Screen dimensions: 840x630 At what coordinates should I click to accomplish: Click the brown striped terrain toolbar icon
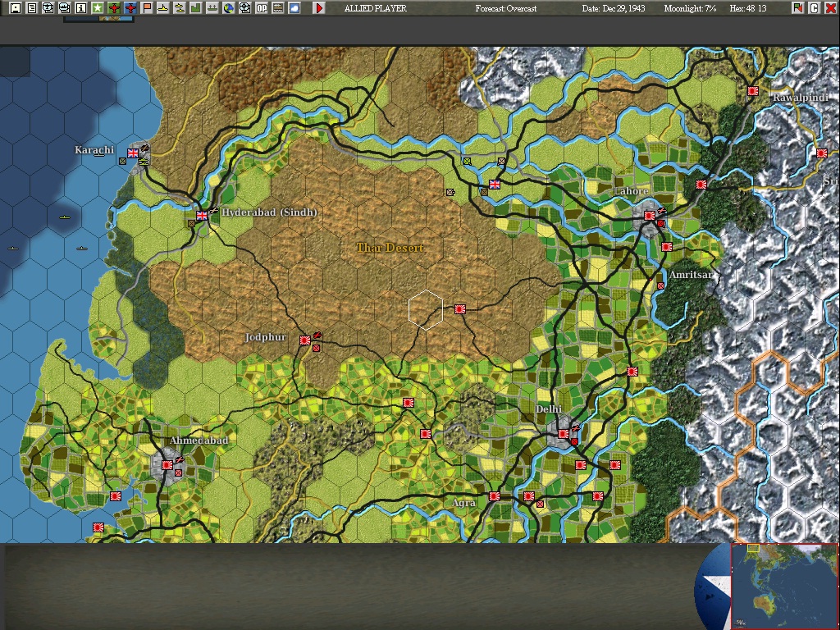point(278,8)
